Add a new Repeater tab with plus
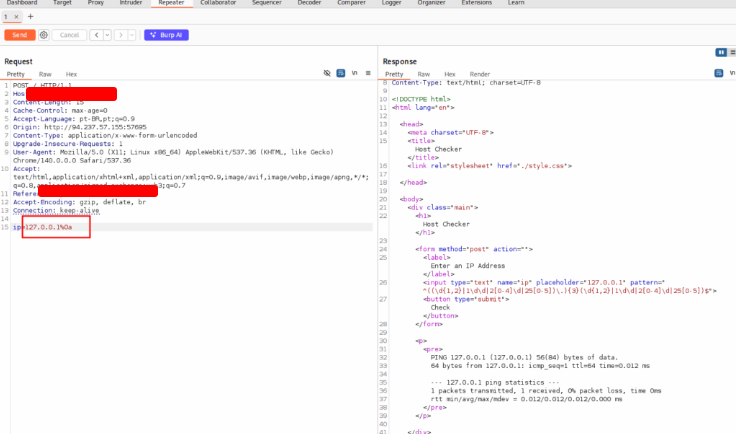 click(x=30, y=17)
